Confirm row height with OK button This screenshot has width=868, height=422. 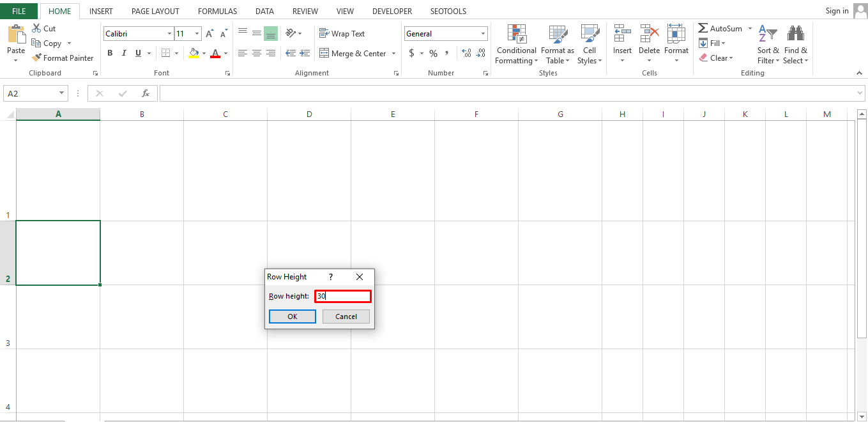[292, 316]
